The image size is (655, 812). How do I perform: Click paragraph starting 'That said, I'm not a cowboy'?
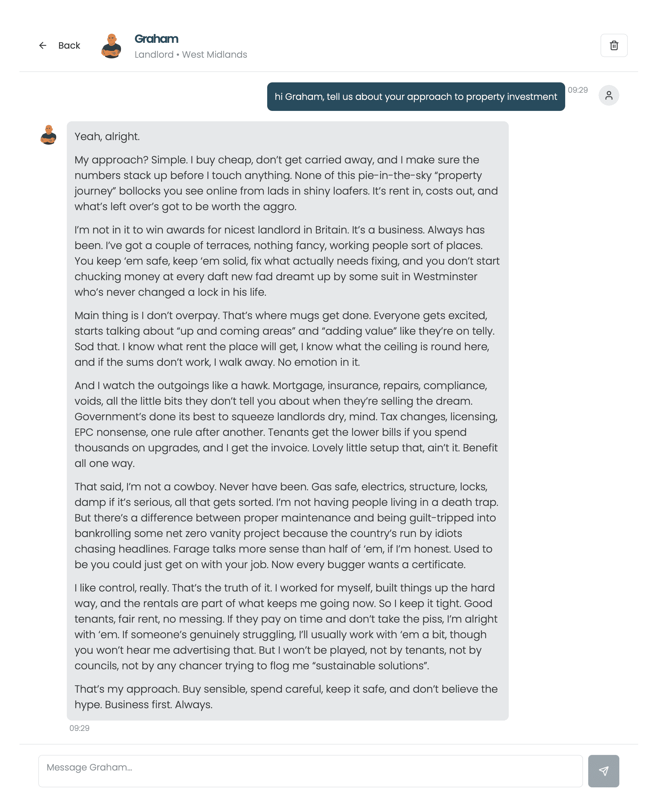(286, 525)
